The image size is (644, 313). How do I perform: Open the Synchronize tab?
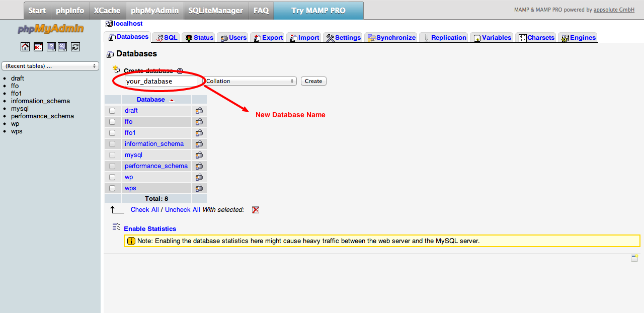pyautogui.click(x=391, y=38)
